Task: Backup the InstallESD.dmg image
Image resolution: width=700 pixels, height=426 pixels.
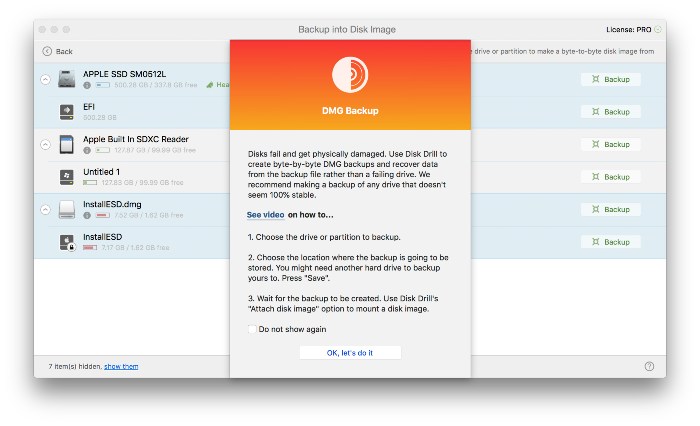Action: click(x=611, y=209)
